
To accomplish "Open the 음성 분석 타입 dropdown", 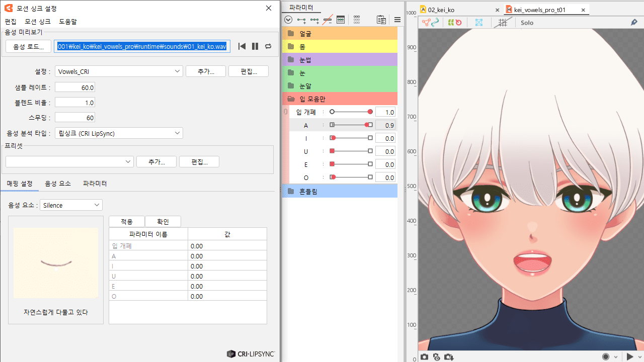I will (119, 133).
